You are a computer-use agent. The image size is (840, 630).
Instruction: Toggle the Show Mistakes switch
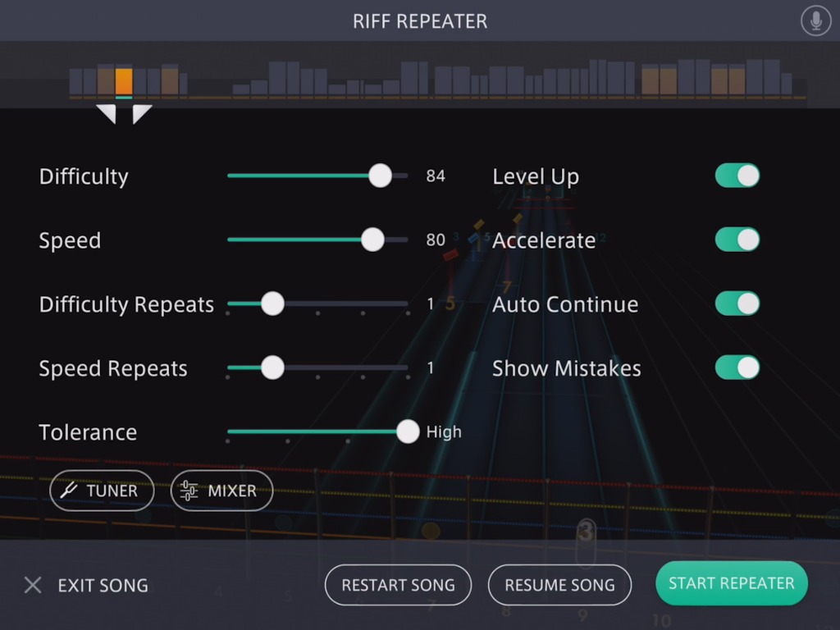(737, 367)
